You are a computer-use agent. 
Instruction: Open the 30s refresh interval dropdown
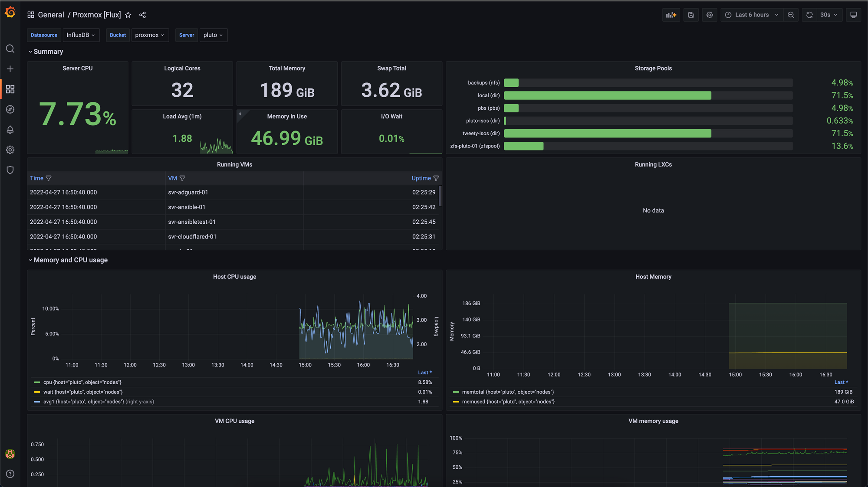pos(829,15)
